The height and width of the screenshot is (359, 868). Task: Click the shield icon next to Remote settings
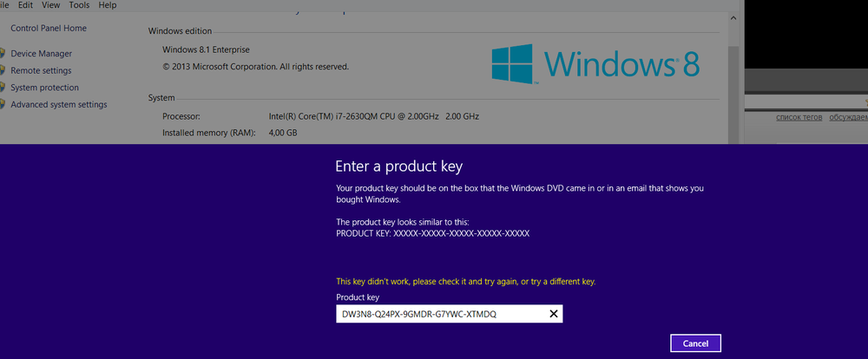pos(3,70)
